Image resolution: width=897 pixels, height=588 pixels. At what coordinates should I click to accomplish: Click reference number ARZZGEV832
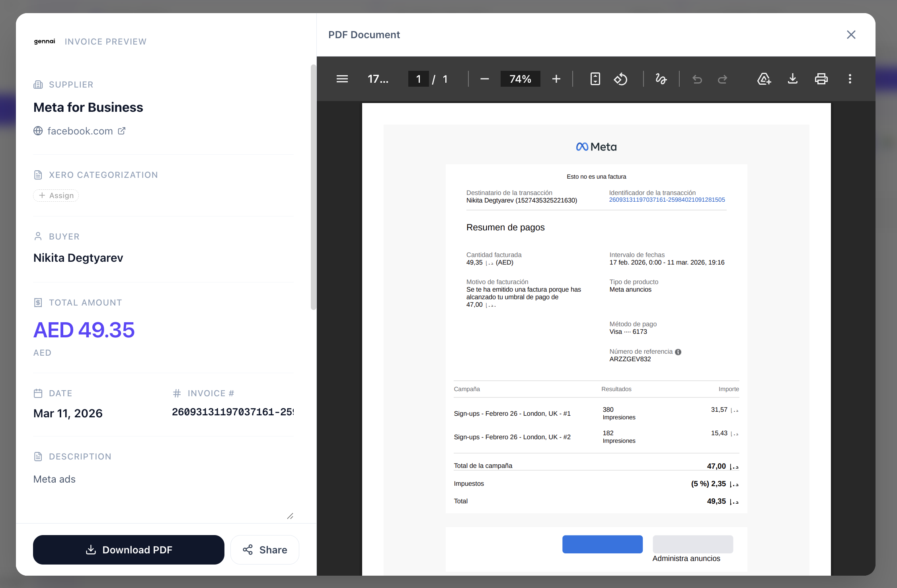point(630,359)
